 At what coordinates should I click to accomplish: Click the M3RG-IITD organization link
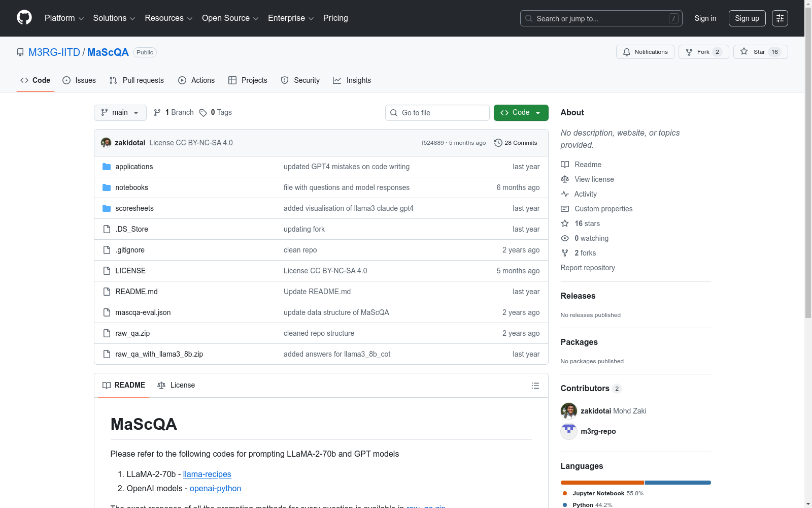tap(54, 52)
